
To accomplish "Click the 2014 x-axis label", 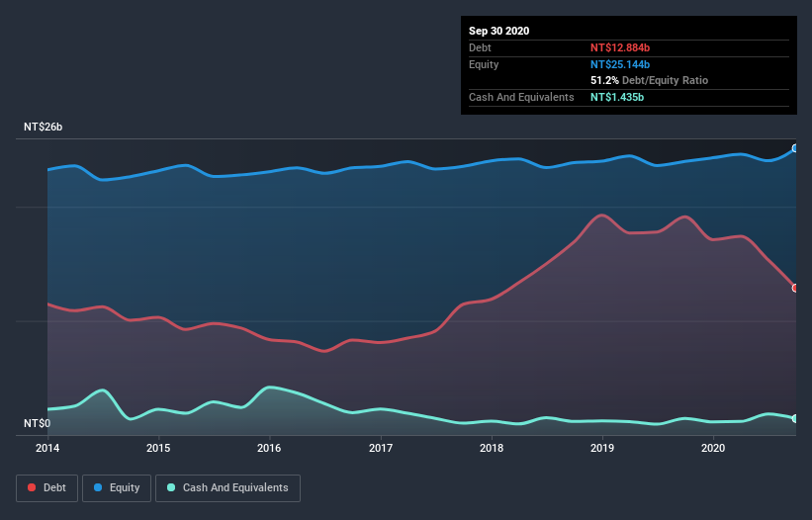I will tap(47, 448).
